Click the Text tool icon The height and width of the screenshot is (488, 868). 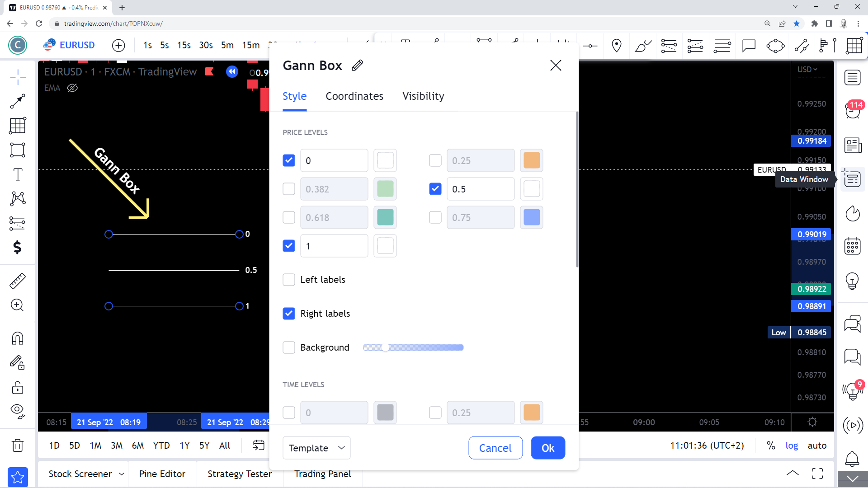point(17,174)
